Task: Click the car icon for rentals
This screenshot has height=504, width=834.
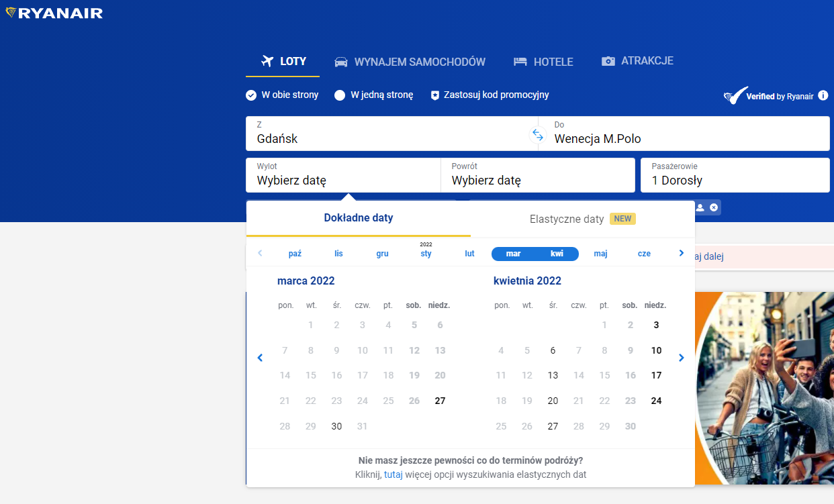Action: pos(341,62)
